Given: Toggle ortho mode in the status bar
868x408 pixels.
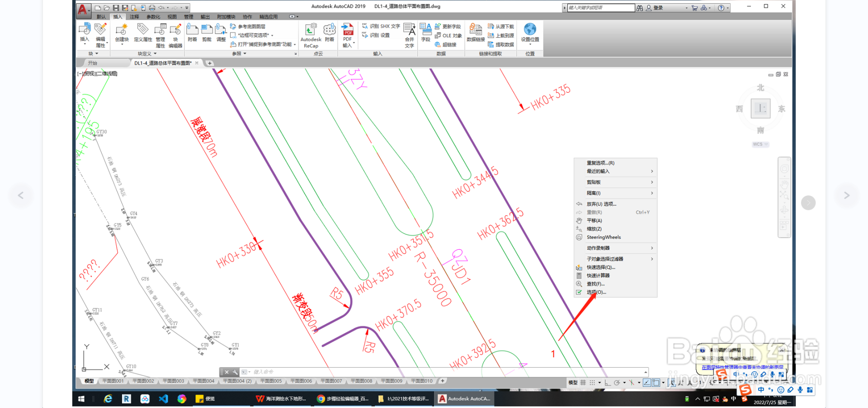Looking at the screenshot, I should (x=608, y=383).
